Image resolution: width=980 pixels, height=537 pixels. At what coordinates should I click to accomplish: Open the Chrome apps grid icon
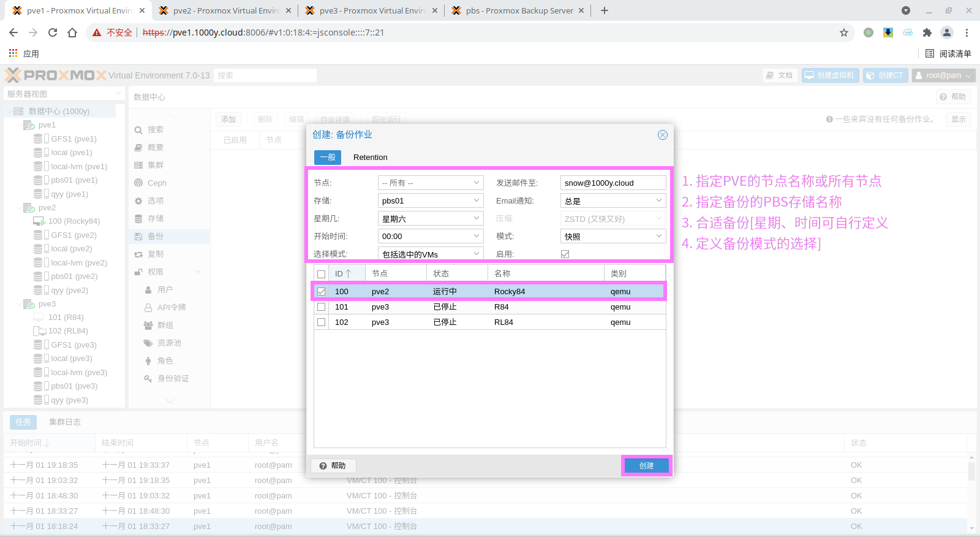pyautogui.click(x=13, y=53)
